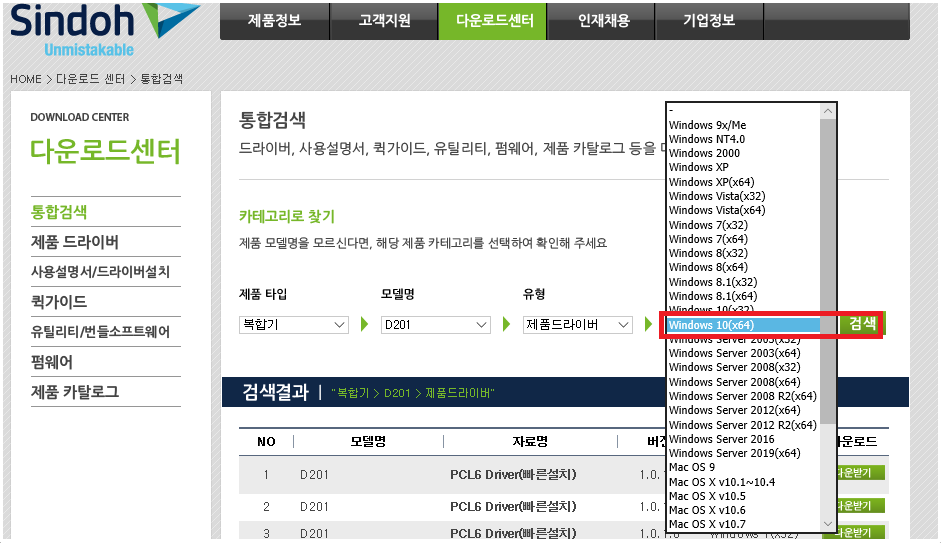941x543 pixels.
Task: Open 제품 카탈로그 sidebar item
Action: [x=75, y=392]
